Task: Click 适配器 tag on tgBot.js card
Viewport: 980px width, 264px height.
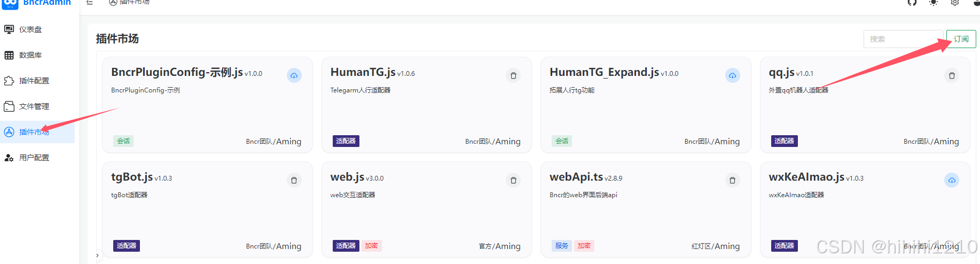Action: point(127,246)
